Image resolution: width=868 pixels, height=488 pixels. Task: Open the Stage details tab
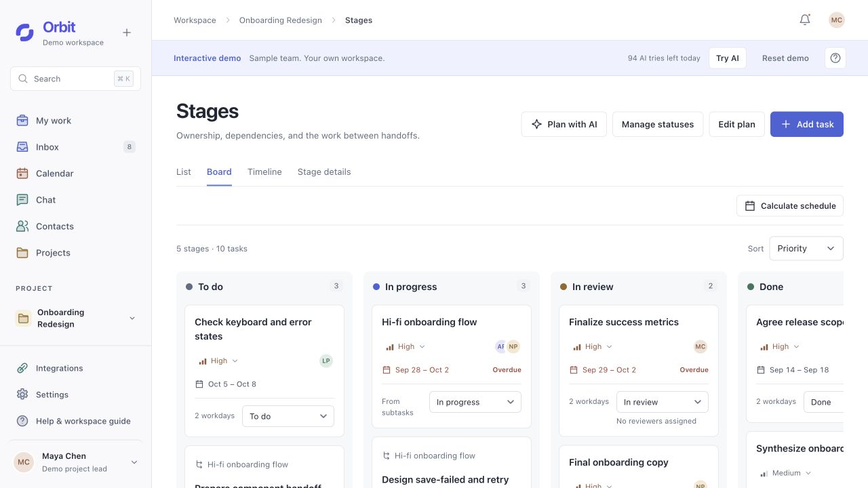click(x=324, y=172)
